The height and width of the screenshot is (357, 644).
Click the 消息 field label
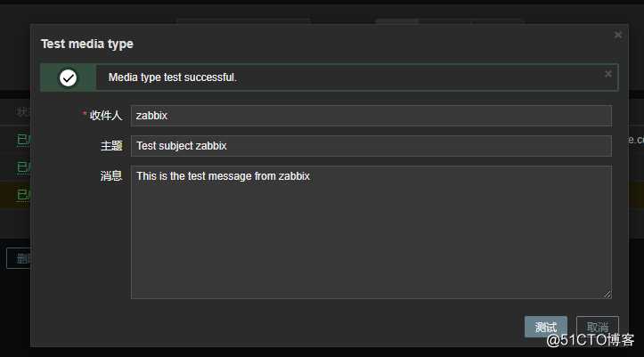[111, 176]
